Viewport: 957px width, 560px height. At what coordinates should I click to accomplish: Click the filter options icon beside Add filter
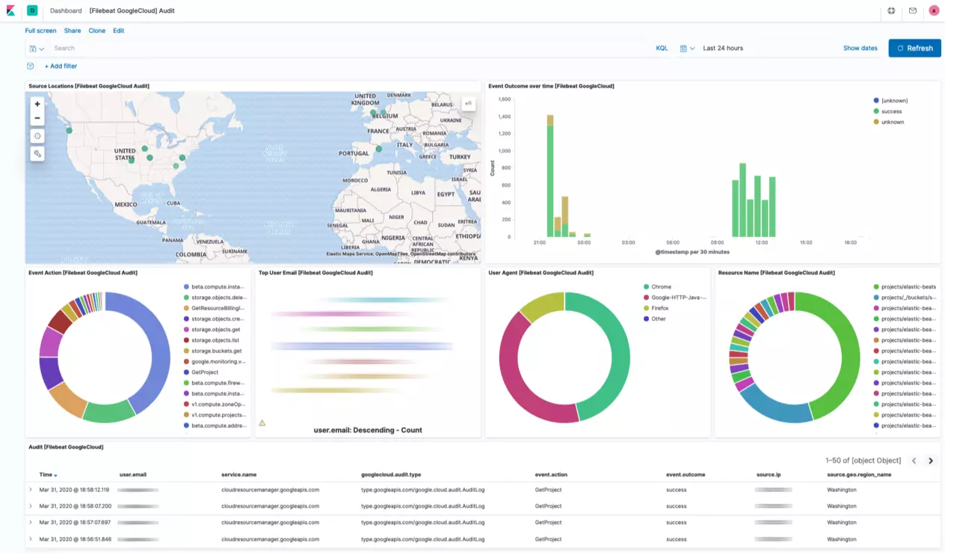31,66
